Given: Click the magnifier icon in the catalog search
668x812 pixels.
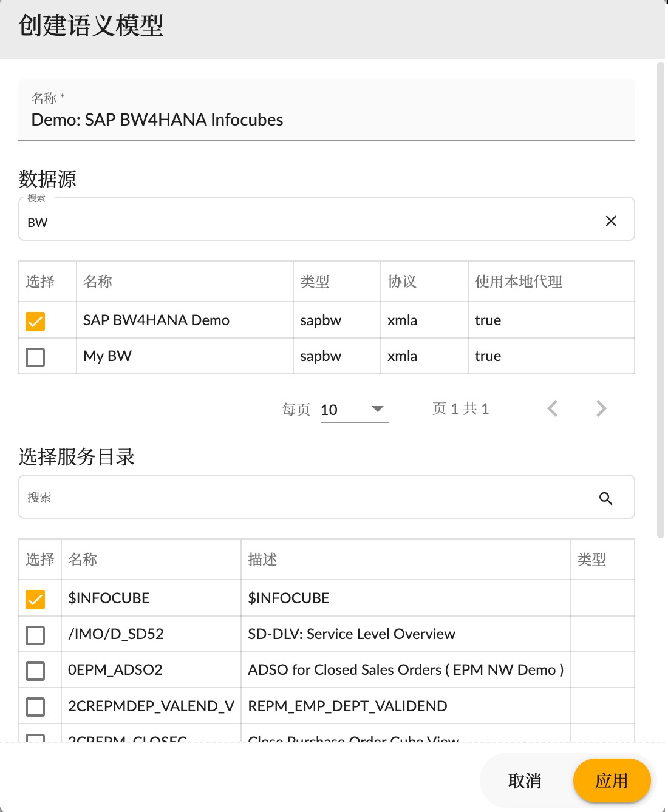Looking at the screenshot, I should [x=605, y=498].
